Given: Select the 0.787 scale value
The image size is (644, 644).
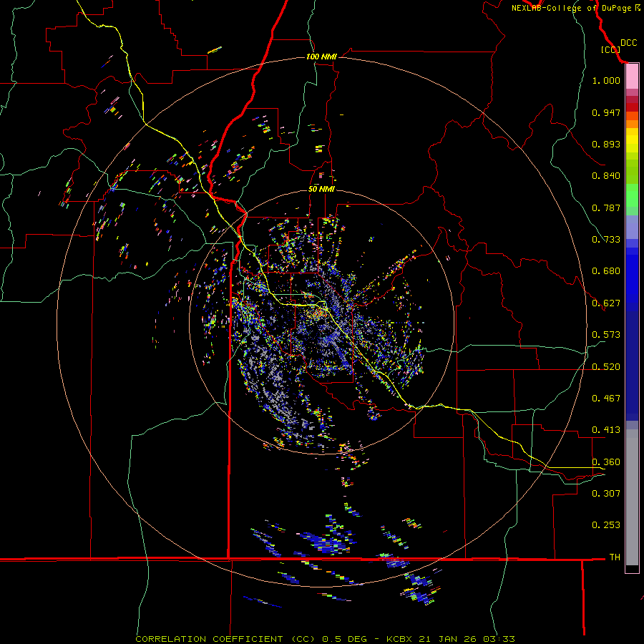Looking at the screenshot, I should 606,208.
